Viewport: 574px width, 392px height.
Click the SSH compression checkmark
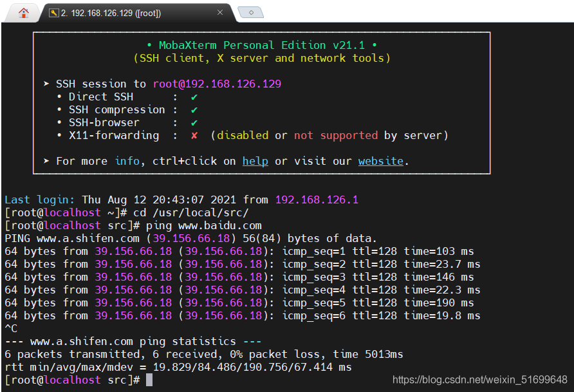tap(196, 109)
